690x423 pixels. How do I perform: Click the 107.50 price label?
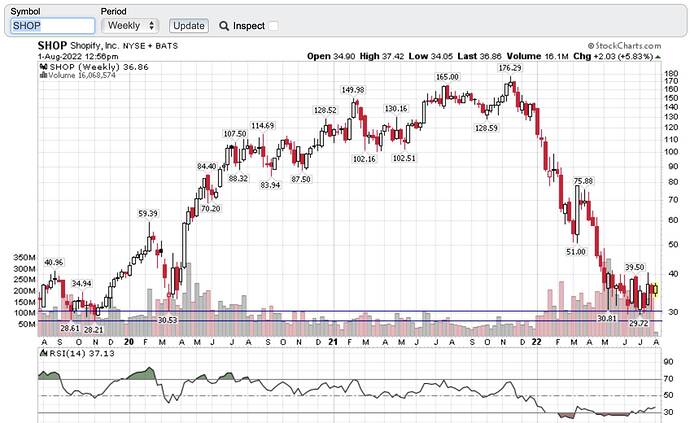tap(235, 134)
